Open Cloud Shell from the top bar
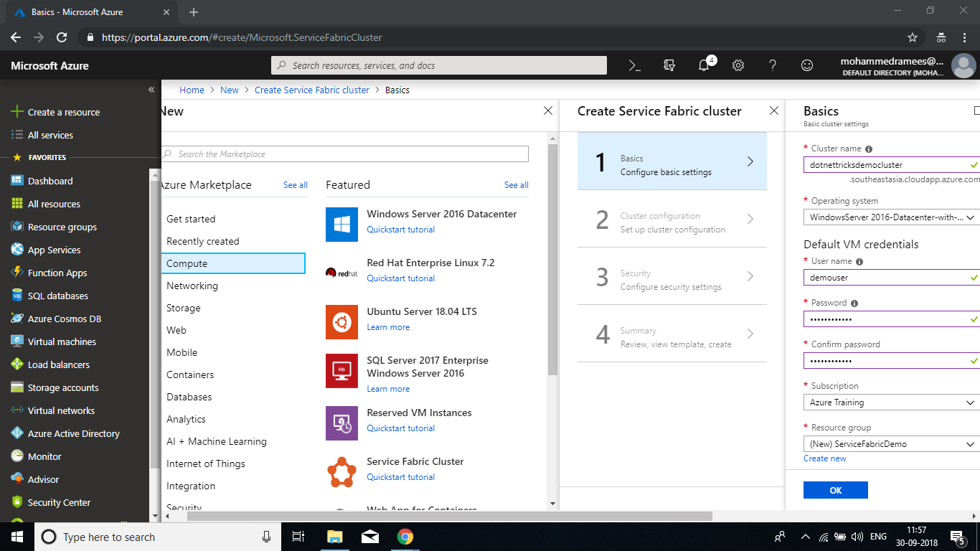Screen dimensions: 980x551 634,65
